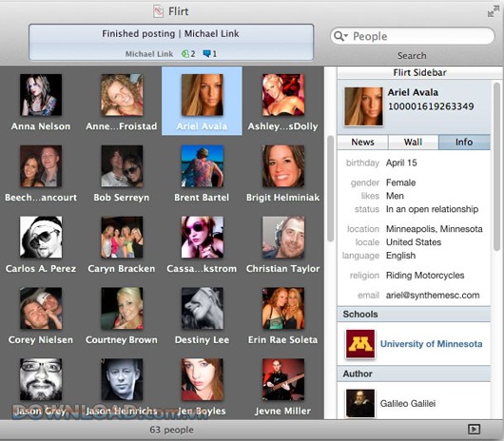
Task: Select Courtney Brown's photo
Action: click(x=122, y=308)
